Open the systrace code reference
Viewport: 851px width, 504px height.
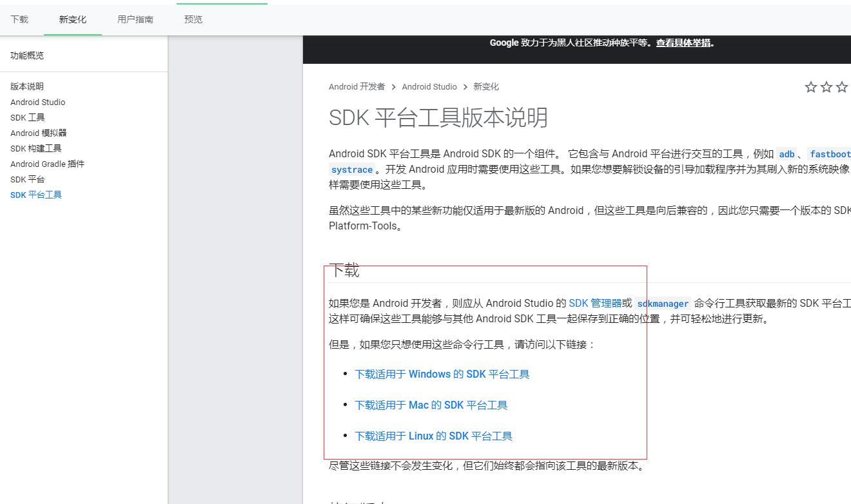tap(351, 170)
